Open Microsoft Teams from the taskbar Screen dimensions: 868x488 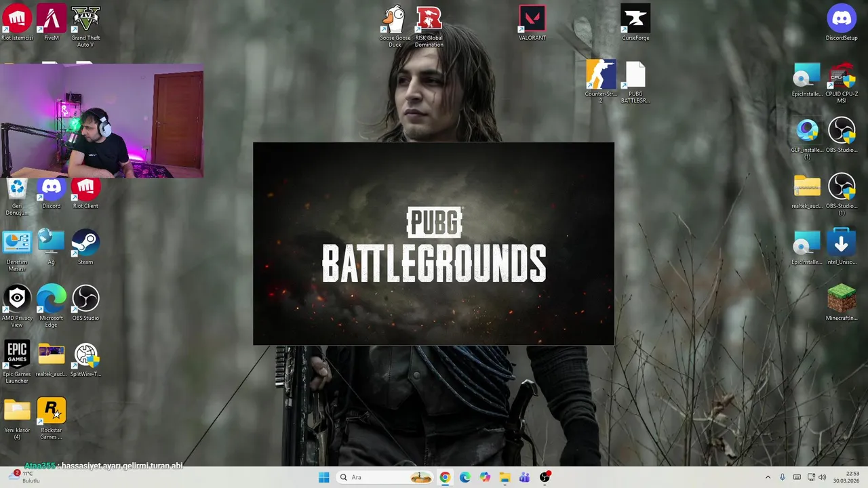click(x=524, y=477)
